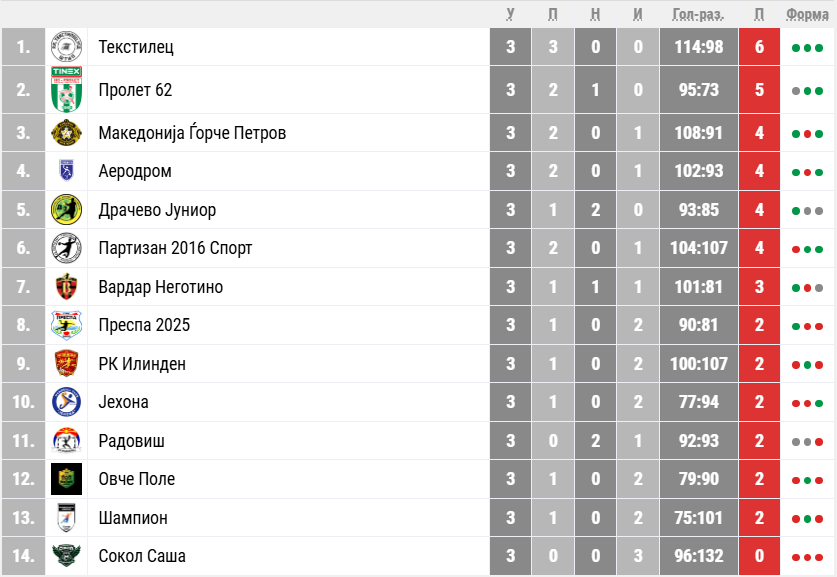This screenshot has width=837, height=577.
Task: Click the Преспа 2025 club emblem
Action: [66, 325]
